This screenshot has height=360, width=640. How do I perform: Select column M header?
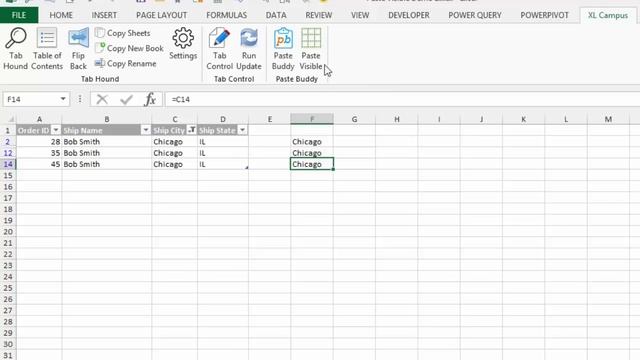pos(608,119)
